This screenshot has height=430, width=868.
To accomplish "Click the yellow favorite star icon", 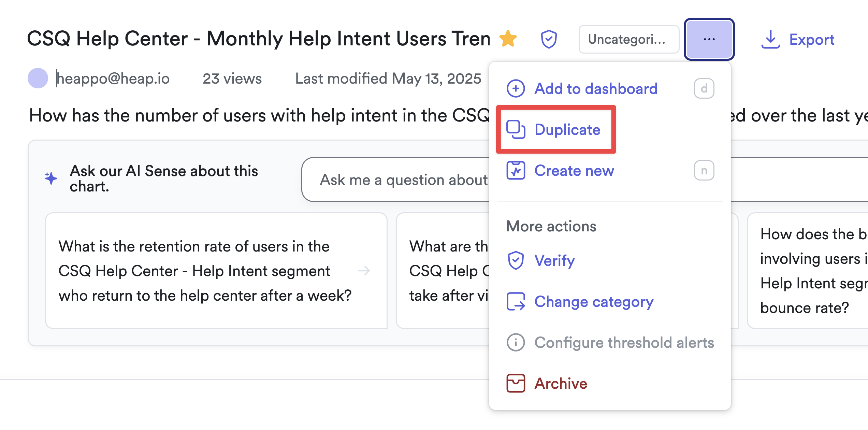I will coord(508,39).
